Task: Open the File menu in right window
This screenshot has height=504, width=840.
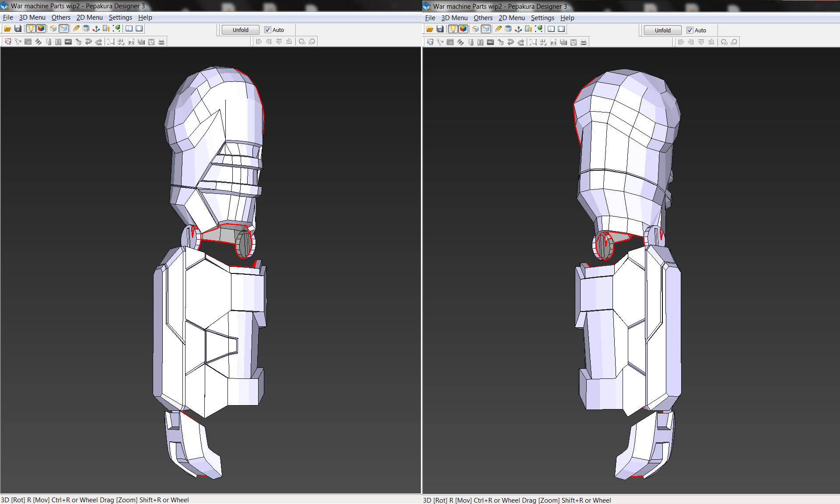Action: pyautogui.click(x=430, y=18)
